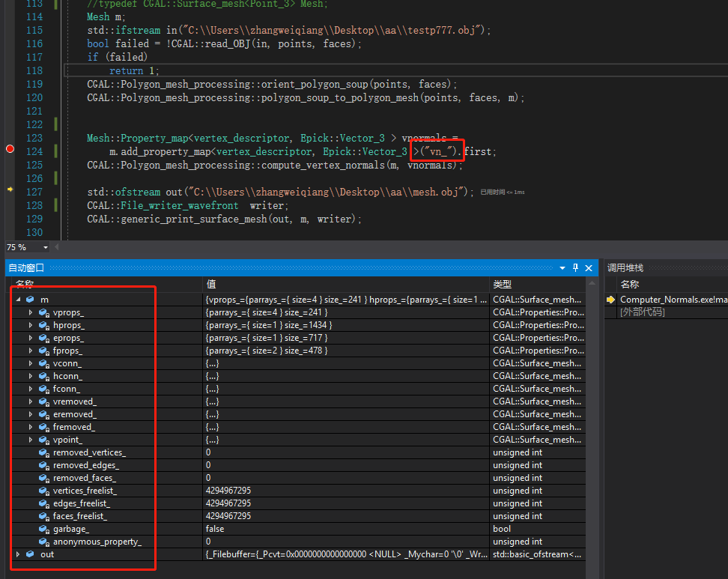
Task: Open the 自动窗口 position dropdown arrow
Action: coord(562,267)
